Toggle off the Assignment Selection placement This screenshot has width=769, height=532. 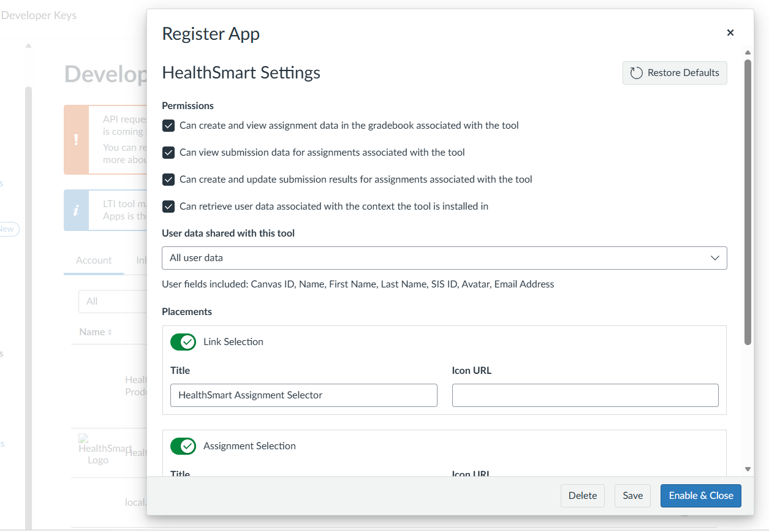(x=183, y=446)
